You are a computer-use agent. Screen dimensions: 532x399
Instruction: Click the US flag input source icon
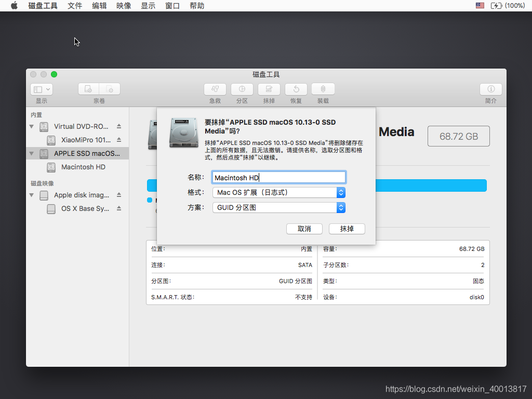tap(480, 5)
